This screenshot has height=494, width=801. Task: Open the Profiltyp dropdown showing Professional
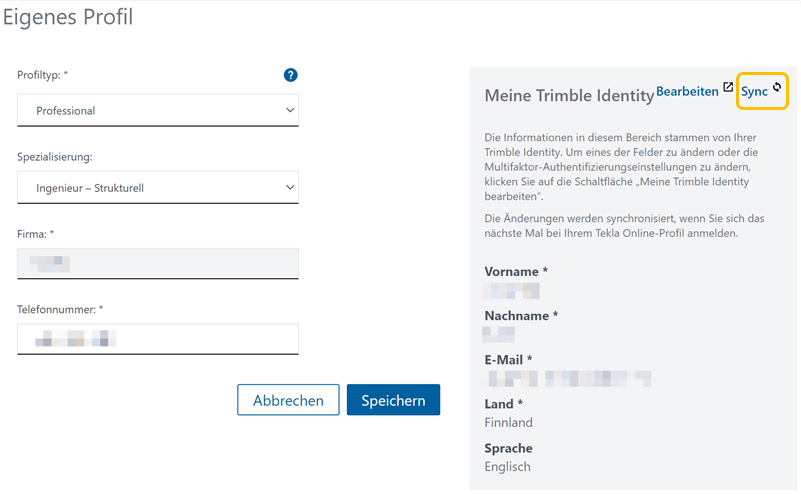(x=157, y=110)
